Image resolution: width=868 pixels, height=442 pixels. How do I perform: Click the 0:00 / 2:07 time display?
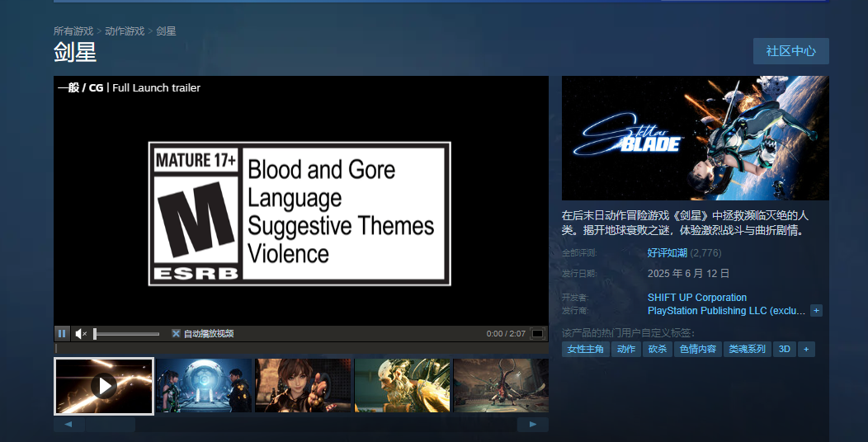click(x=506, y=334)
